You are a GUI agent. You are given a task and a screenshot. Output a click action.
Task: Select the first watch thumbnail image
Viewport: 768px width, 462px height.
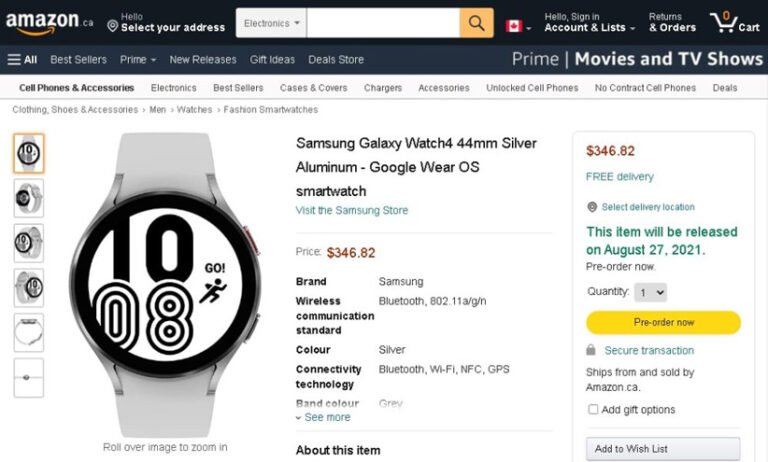29,153
